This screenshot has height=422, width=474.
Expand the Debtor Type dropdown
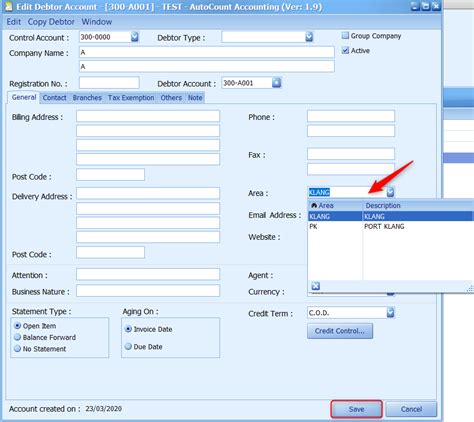tap(309, 37)
